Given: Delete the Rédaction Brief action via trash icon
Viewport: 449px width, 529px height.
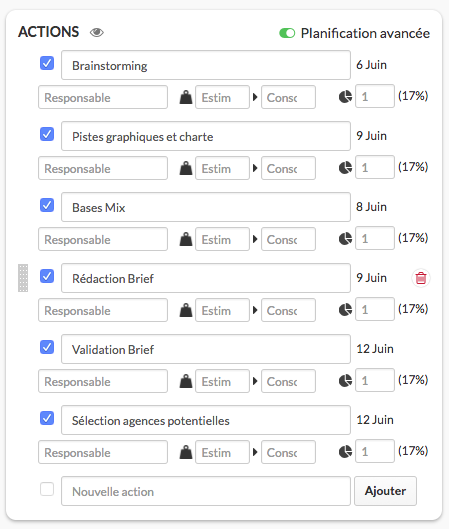Looking at the screenshot, I should [x=421, y=278].
